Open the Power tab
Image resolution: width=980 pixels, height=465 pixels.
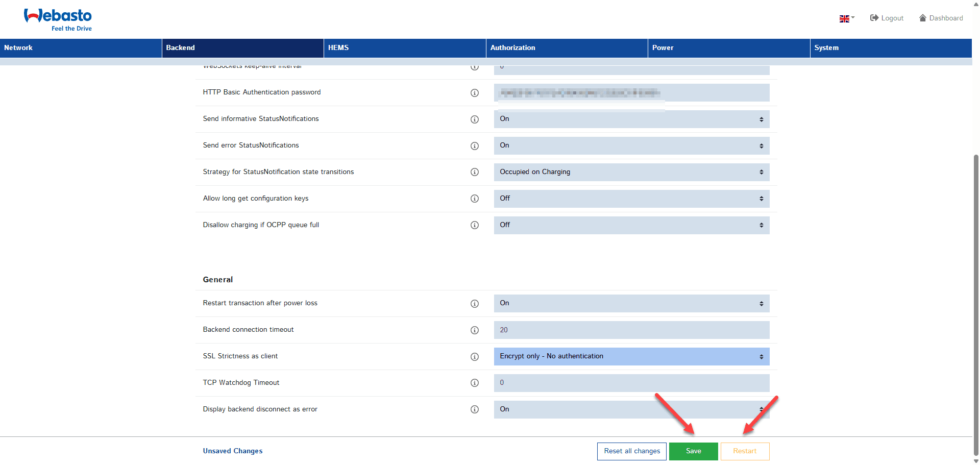point(729,48)
